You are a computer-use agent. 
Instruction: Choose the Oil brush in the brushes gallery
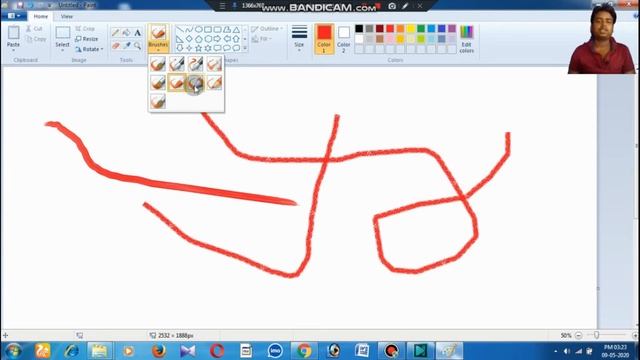coord(158,82)
